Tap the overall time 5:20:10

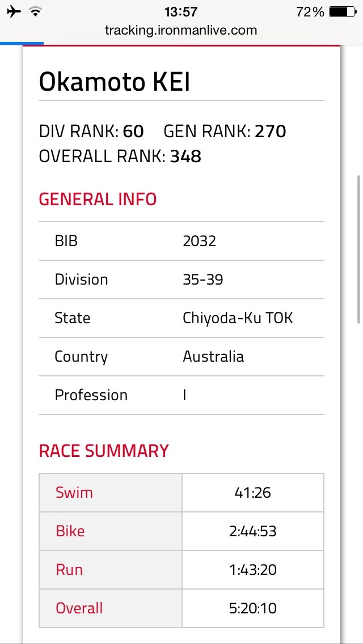click(x=253, y=608)
